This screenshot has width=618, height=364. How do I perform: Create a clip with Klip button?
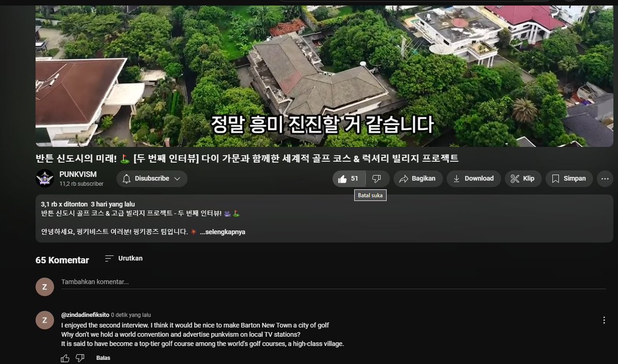click(523, 179)
